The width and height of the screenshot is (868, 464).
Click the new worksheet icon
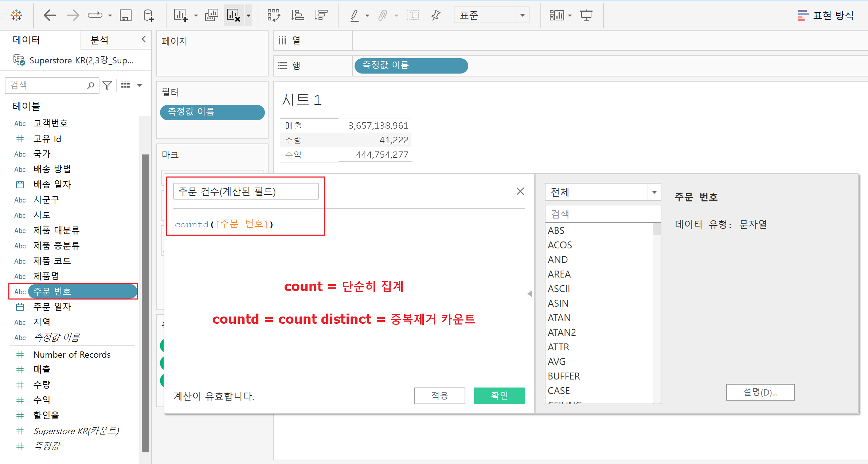[x=181, y=15]
